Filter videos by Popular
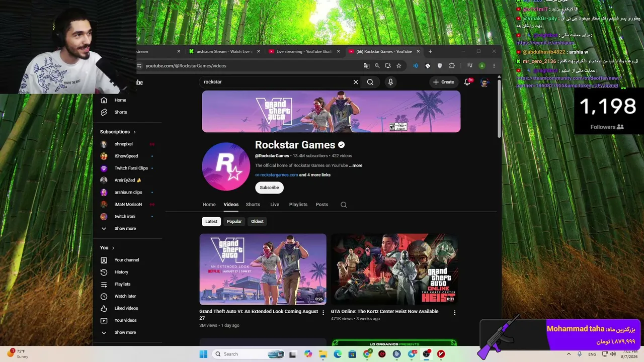Image resolution: width=644 pixels, height=362 pixels. point(234,222)
